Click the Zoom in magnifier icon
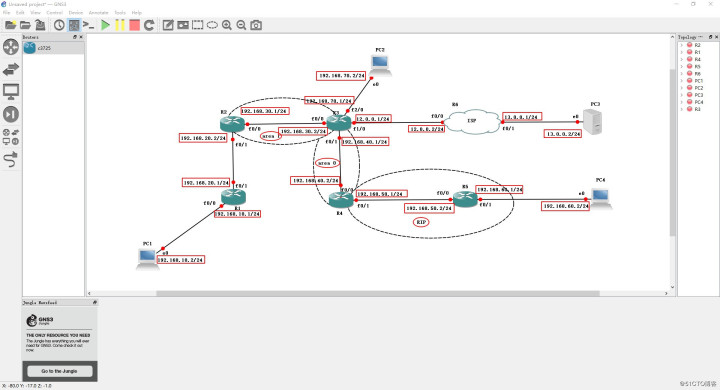 point(227,25)
